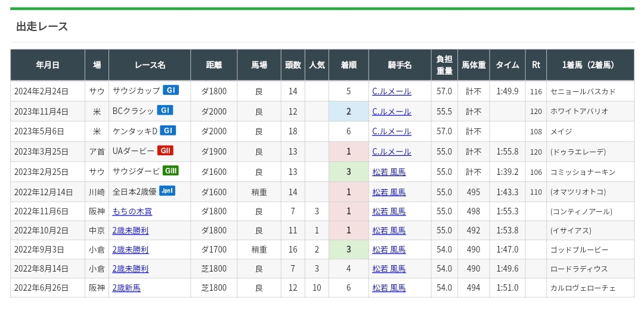Click the 着順 column header

348,65
